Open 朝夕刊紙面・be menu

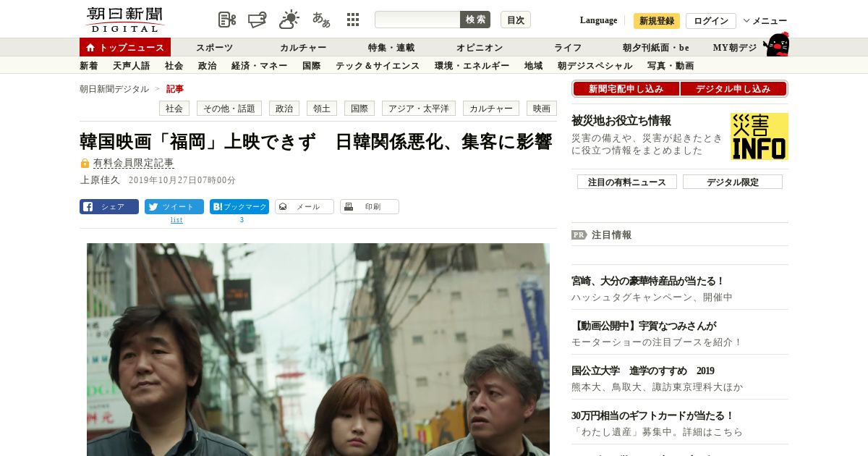pos(656,48)
